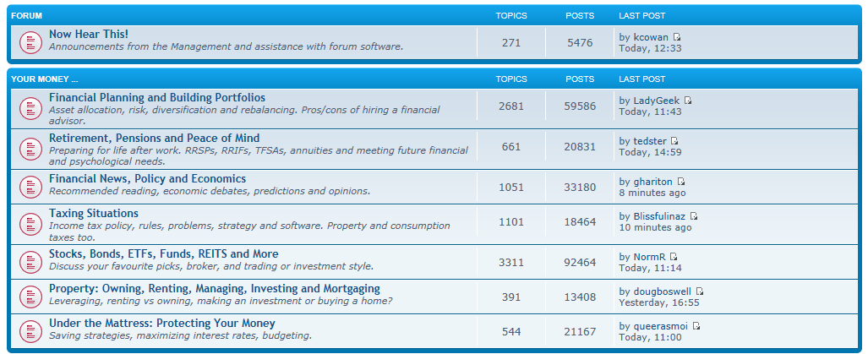Click forum icon beside Now Hear This!

[30, 41]
